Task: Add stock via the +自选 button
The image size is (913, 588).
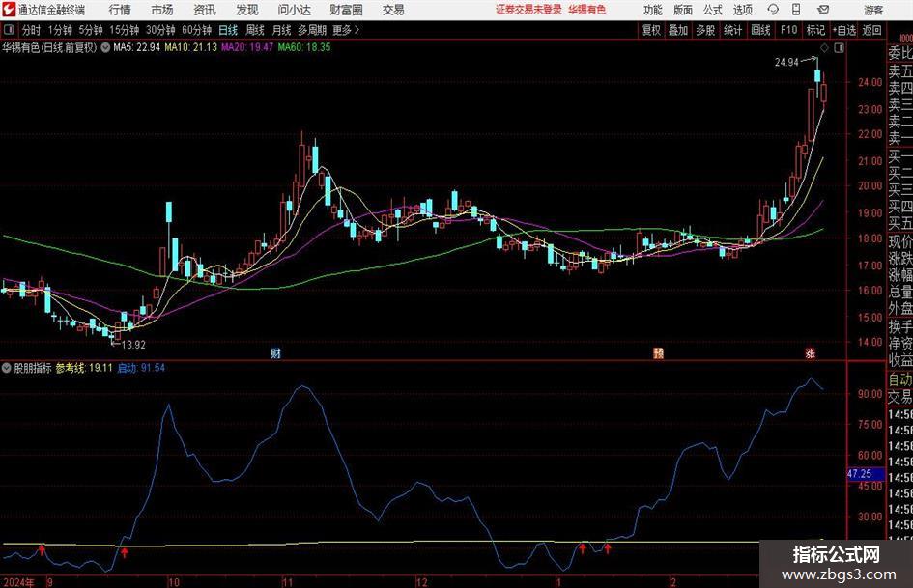Action: click(x=843, y=30)
